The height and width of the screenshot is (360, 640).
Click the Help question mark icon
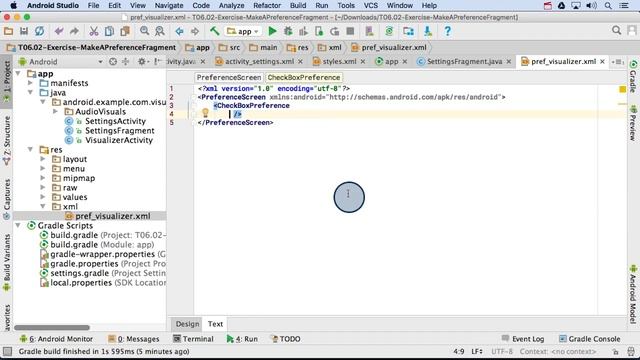(447, 31)
